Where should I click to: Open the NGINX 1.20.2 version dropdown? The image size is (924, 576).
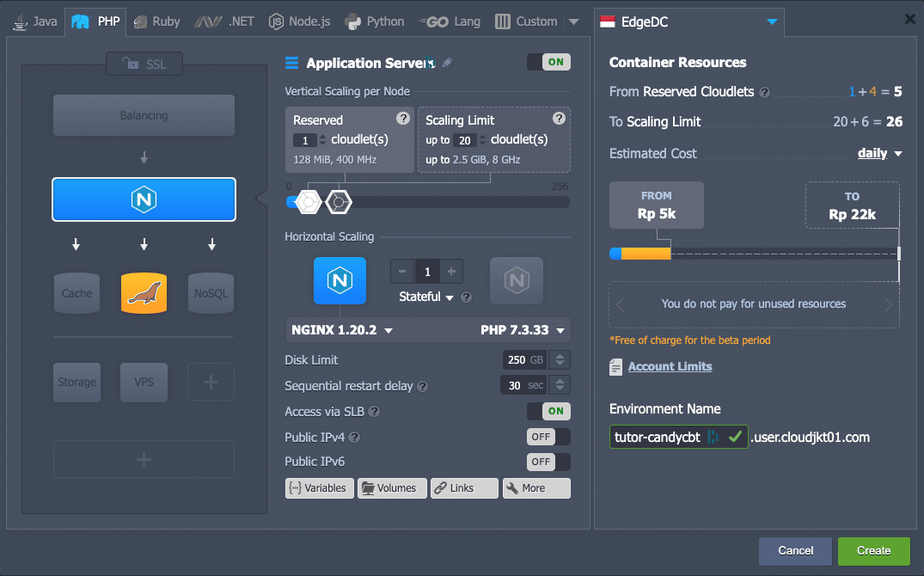pos(342,330)
